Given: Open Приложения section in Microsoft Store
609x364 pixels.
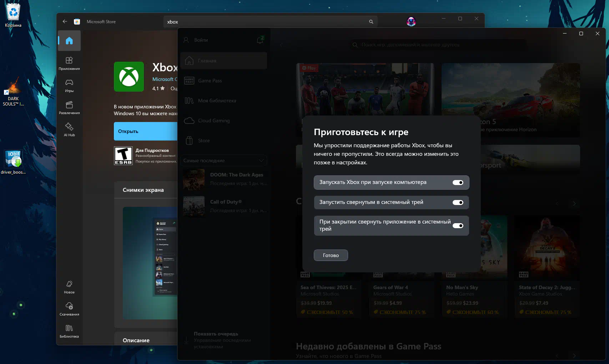Looking at the screenshot, I should [69, 63].
